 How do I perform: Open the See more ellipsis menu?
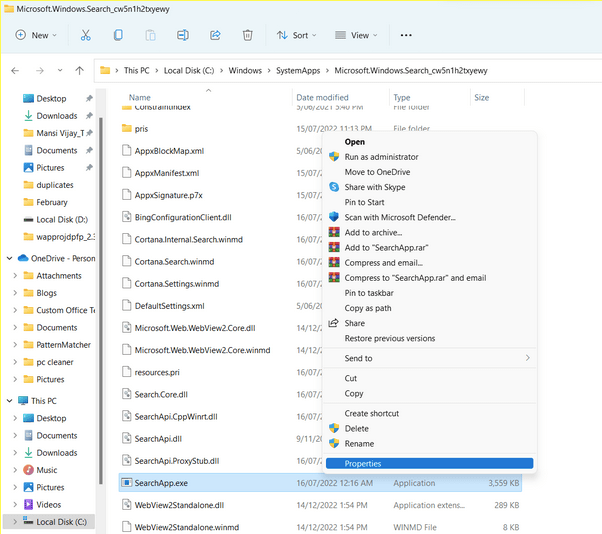(406, 35)
